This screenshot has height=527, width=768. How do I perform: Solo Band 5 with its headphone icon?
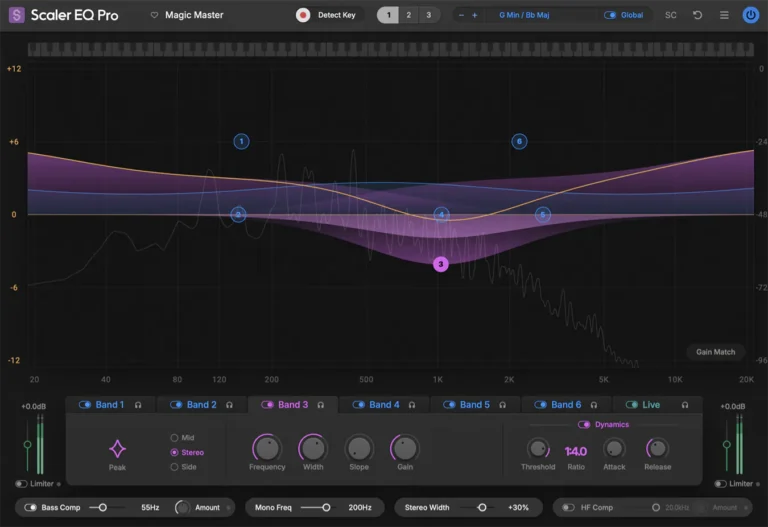pos(503,405)
